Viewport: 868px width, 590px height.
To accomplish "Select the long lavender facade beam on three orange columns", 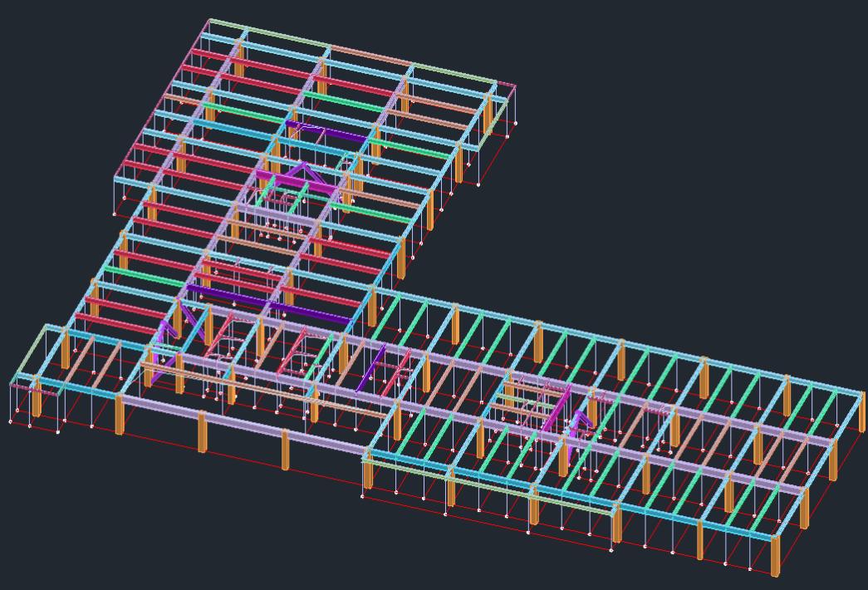I will pos(243,424).
